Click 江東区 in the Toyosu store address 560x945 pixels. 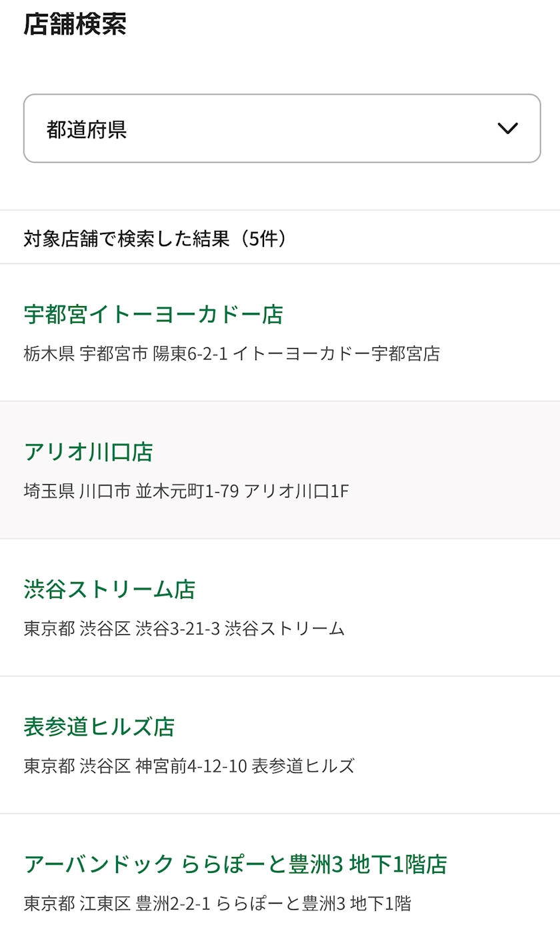[x=105, y=904]
